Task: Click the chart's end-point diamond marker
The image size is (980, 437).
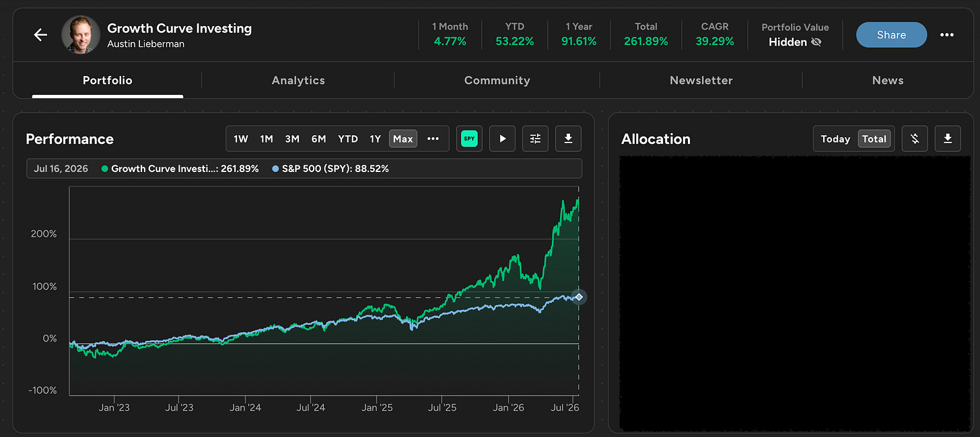Action: (x=579, y=296)
